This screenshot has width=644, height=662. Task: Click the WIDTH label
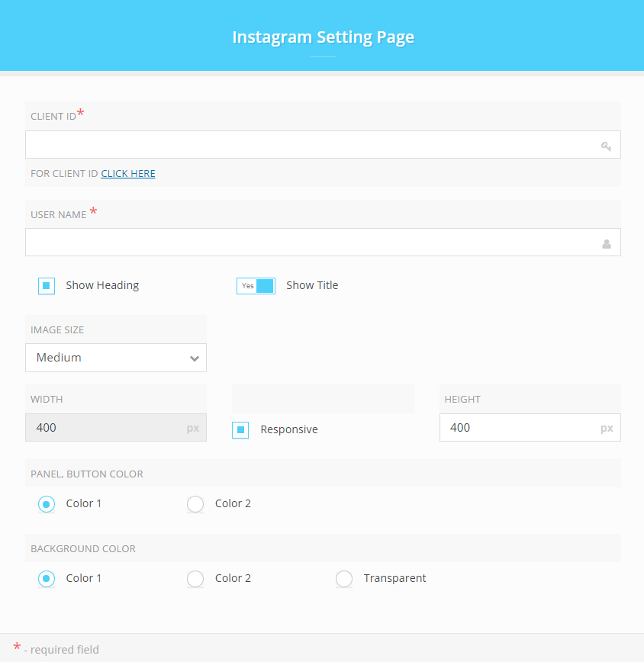tap(47, 400)
